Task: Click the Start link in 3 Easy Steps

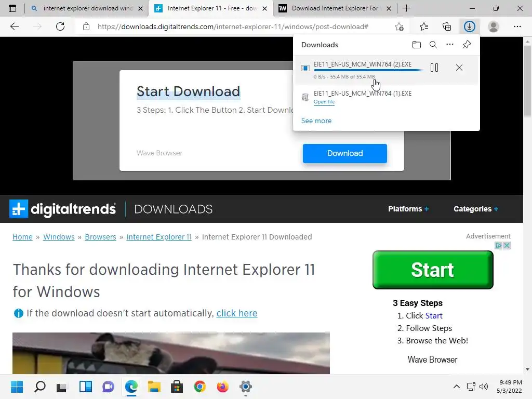Action: [434, 316]
